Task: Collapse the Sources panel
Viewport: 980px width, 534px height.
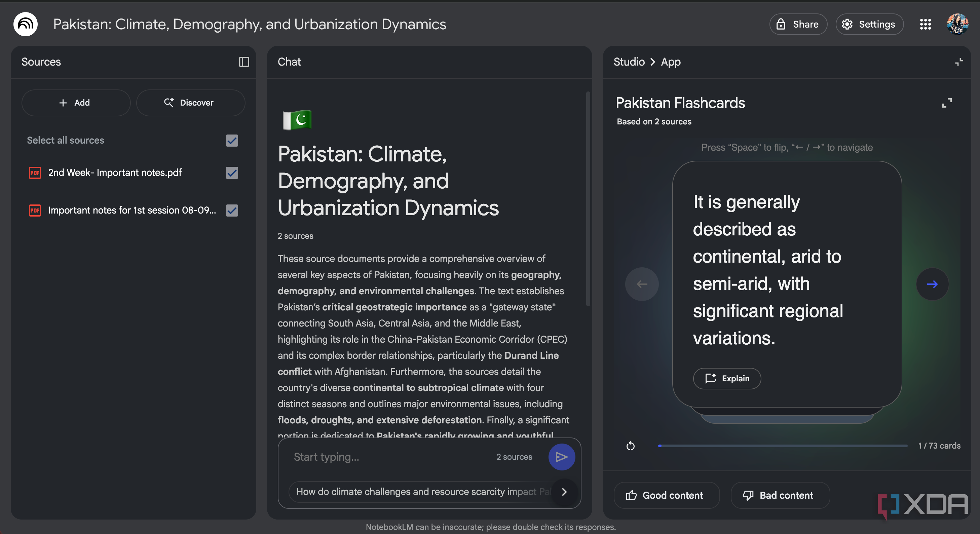Action: coord(244,62)
